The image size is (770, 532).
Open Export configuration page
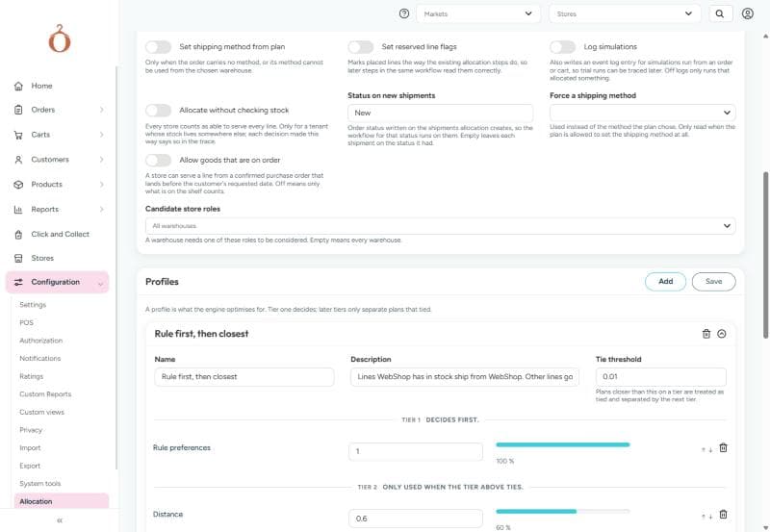(30, 467)
